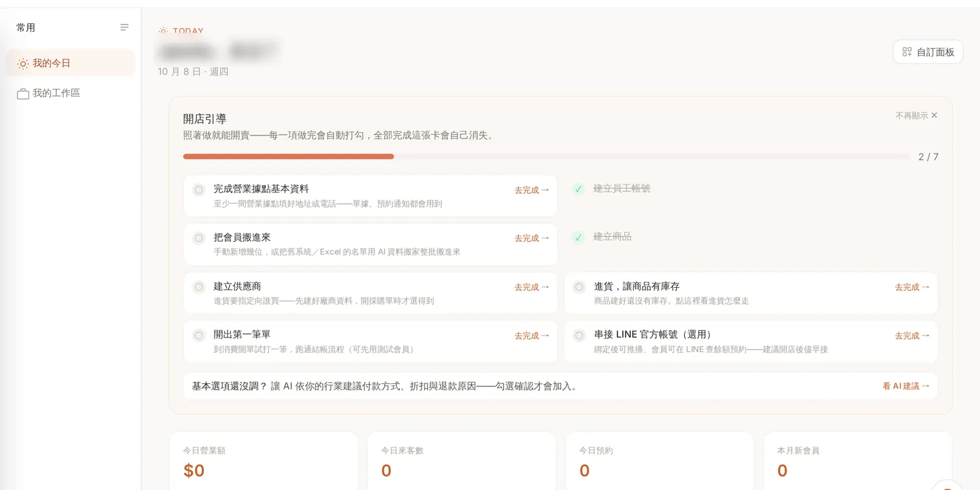Click the completed 建立員工帳號 item

[622, 188]
